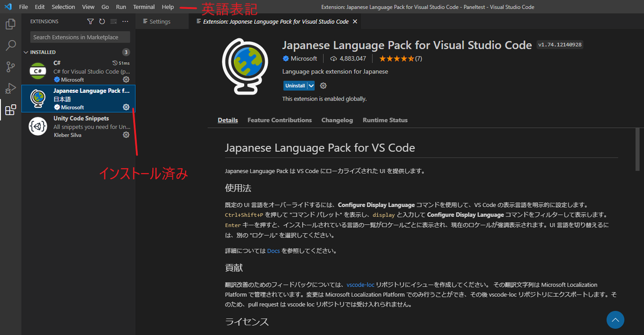
Task: Switch to the Changelog tab
Action: (337, 120)
